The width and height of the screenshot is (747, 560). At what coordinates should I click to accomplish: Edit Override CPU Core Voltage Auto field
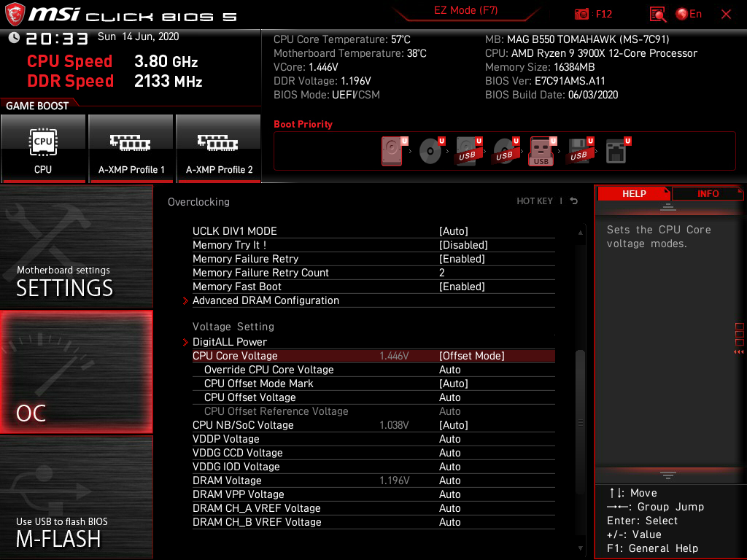coord(449,370)
